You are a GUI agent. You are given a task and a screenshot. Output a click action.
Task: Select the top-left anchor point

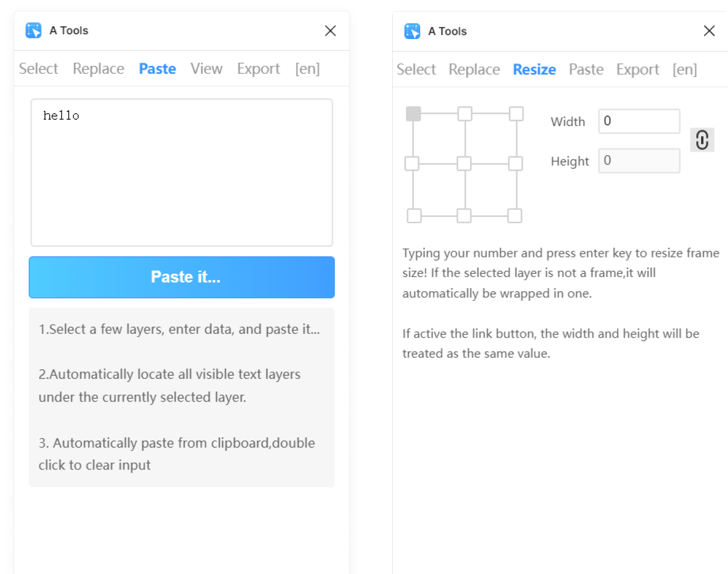pyautogui.click(x=413, y=113)
